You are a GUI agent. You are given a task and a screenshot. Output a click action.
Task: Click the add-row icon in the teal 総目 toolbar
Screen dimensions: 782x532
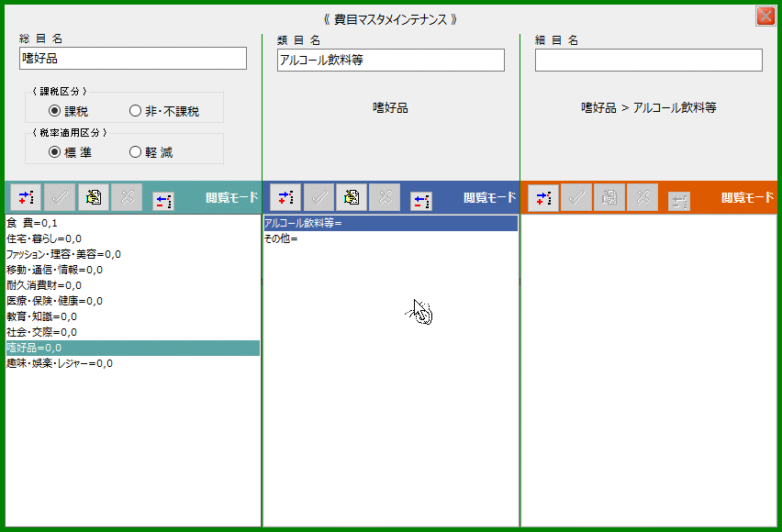point(26,197)
